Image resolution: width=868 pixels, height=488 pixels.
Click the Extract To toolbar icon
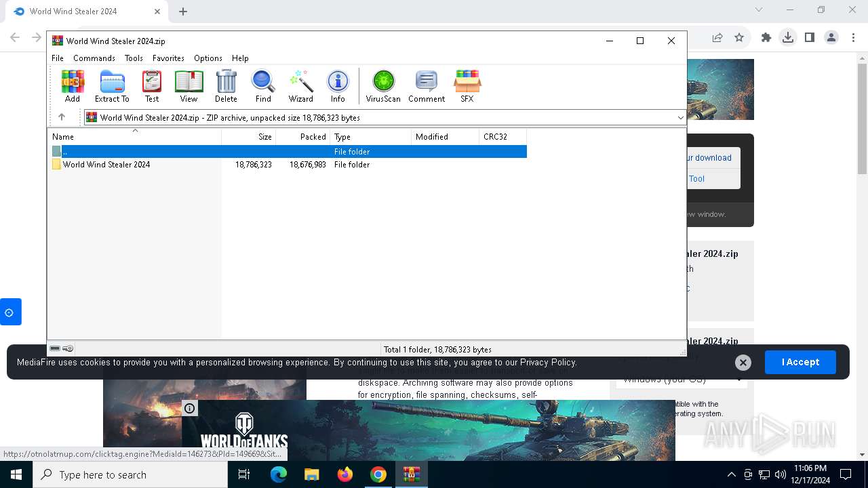(x=112, y=86)
